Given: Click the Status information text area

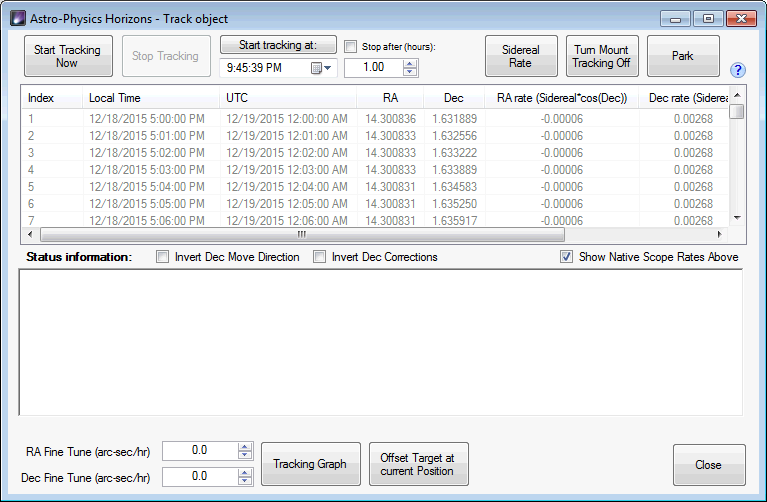Looking at the screenshot, I should (x=381, y=342).
